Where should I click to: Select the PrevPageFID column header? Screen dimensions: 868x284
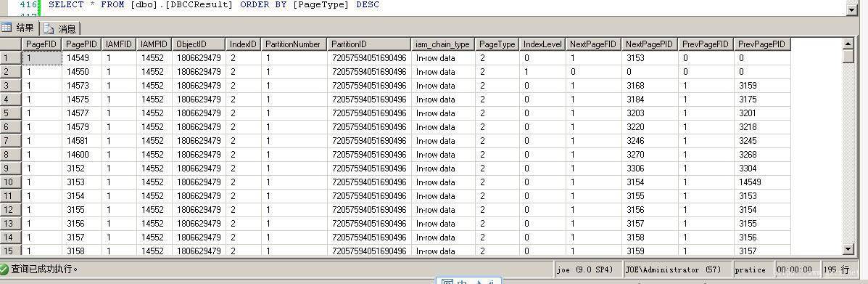point(706,44)
